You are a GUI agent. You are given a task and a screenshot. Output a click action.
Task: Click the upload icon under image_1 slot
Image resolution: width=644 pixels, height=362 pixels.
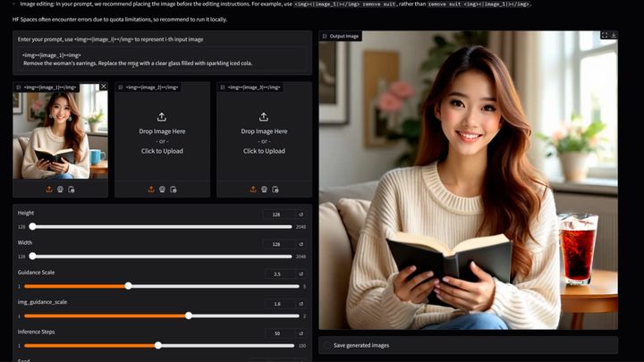49,189
